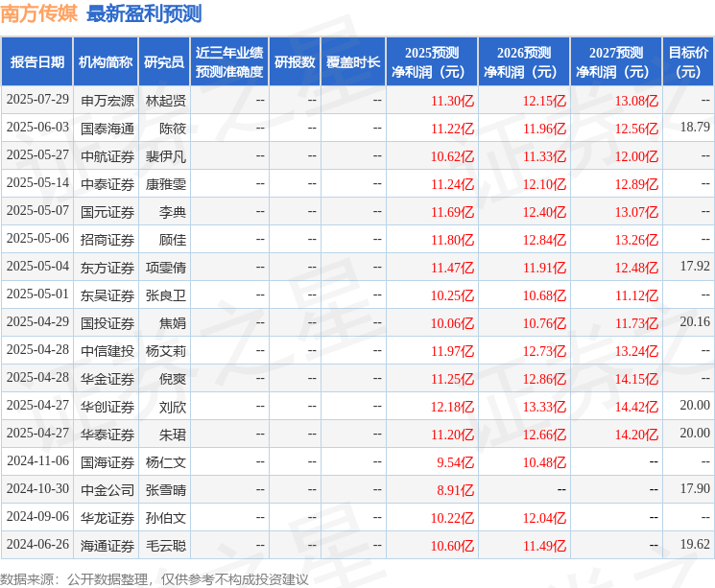Click the date 2025-05-06
This screenshot has width=715, height=588.
tap(37, 239)
